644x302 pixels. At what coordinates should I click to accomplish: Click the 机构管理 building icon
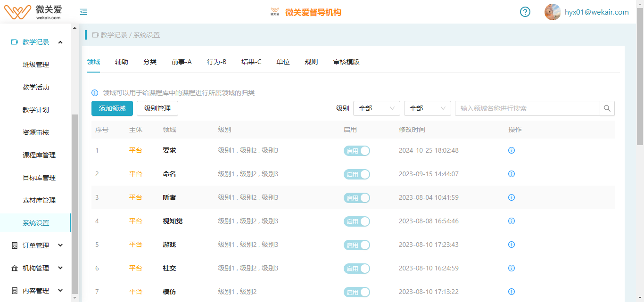(15, 268)
